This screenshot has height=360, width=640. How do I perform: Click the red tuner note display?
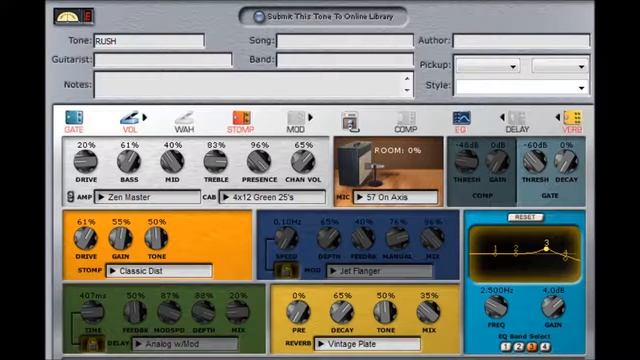88,16
